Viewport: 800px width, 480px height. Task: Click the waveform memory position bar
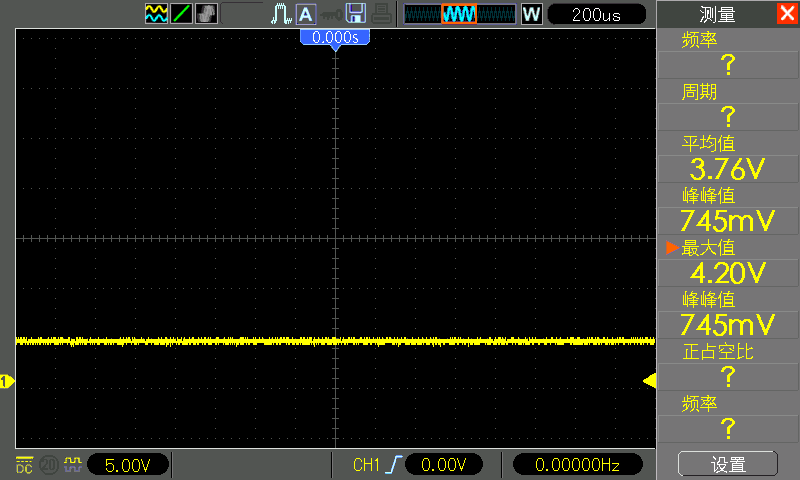461,14
